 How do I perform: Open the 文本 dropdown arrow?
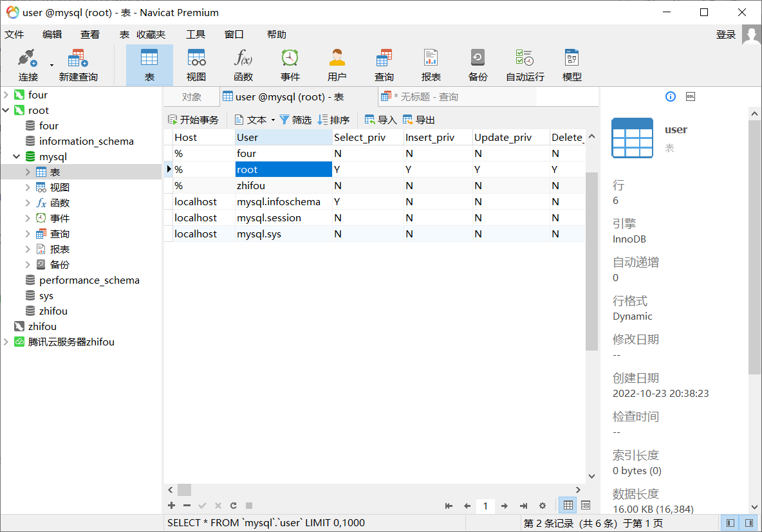click(x=273, y=120)
